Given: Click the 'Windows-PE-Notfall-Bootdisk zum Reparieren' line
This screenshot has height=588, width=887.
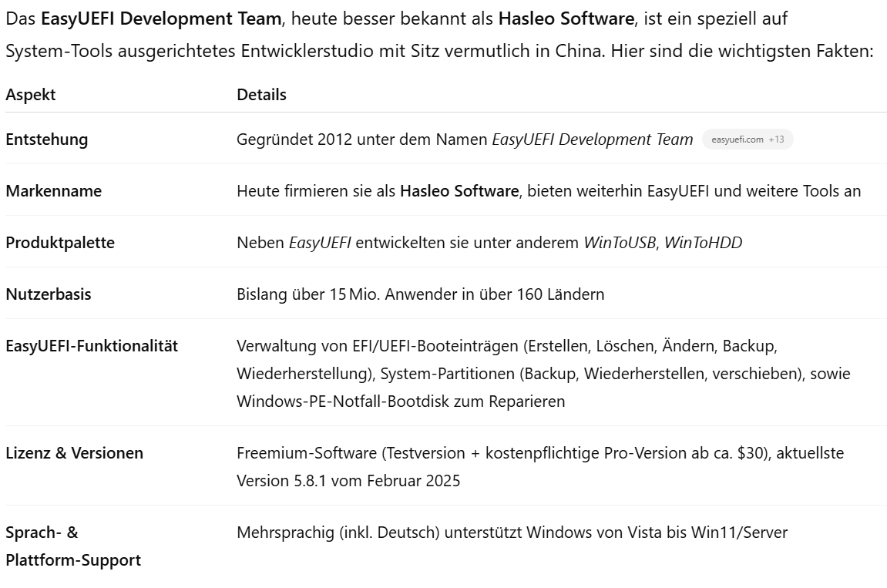Looking at the screenshot, I should [401, 402].
